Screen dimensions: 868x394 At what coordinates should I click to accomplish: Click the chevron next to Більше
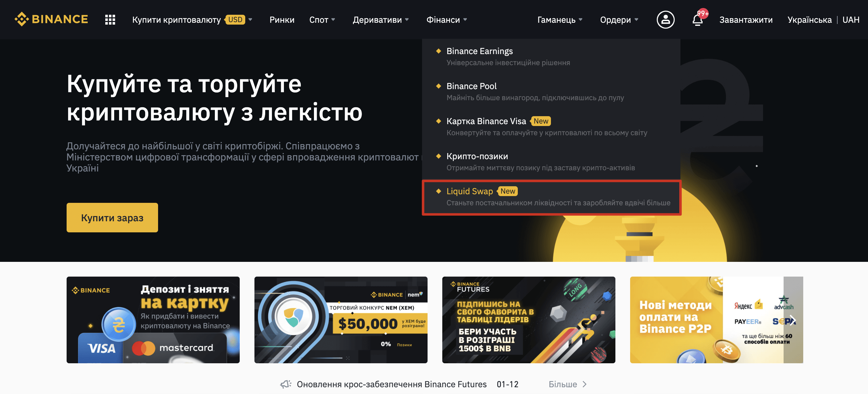coord(585,384)
